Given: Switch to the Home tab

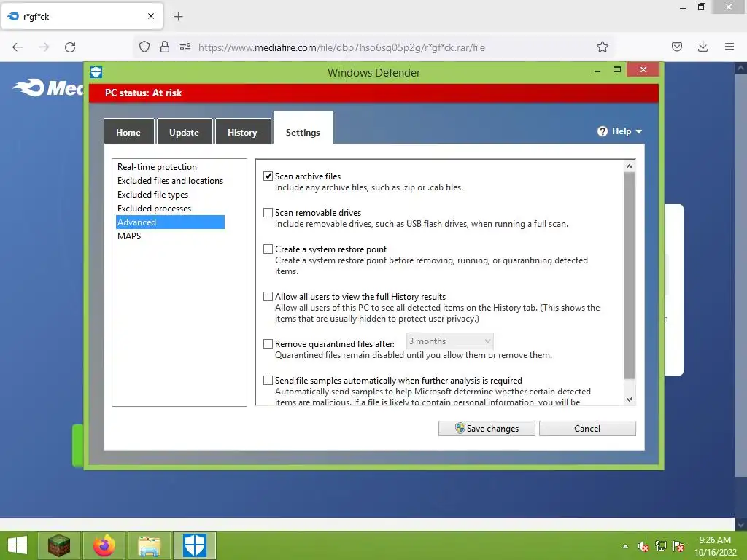Looking at the screenshot, I should click(128, 131).
